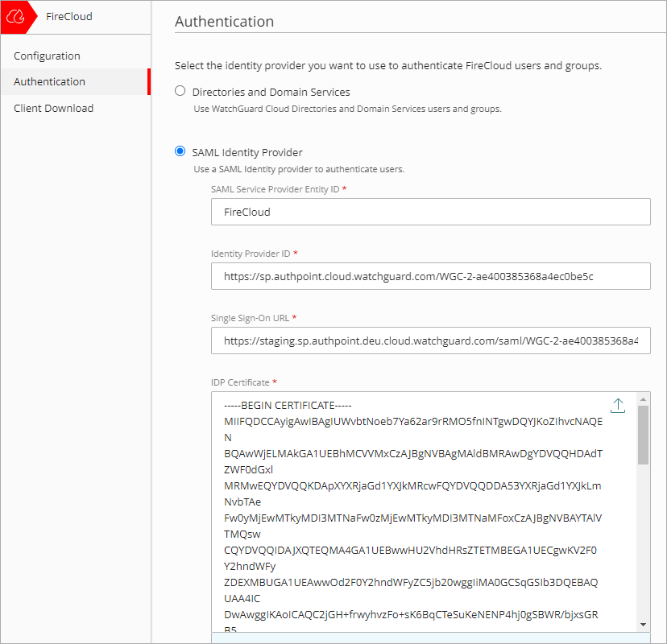Click the SAML Service Provider Entity ID field
This screenshot has width=667, height=644.
click(x=430, y=212)
